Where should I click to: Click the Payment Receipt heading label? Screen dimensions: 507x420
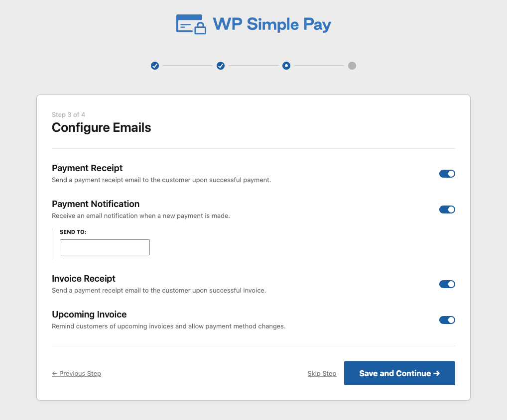87,168
